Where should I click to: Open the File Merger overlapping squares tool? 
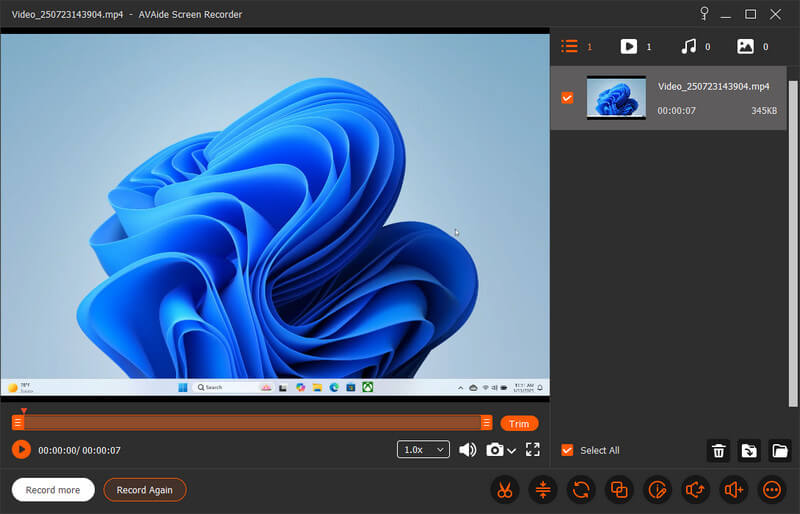click(x=619, y=490)
